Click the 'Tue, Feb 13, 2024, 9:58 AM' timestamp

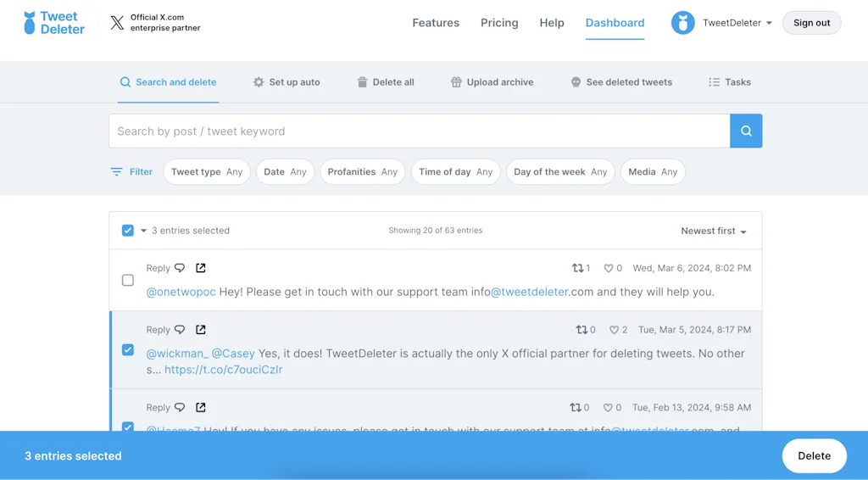click(692, 407)
